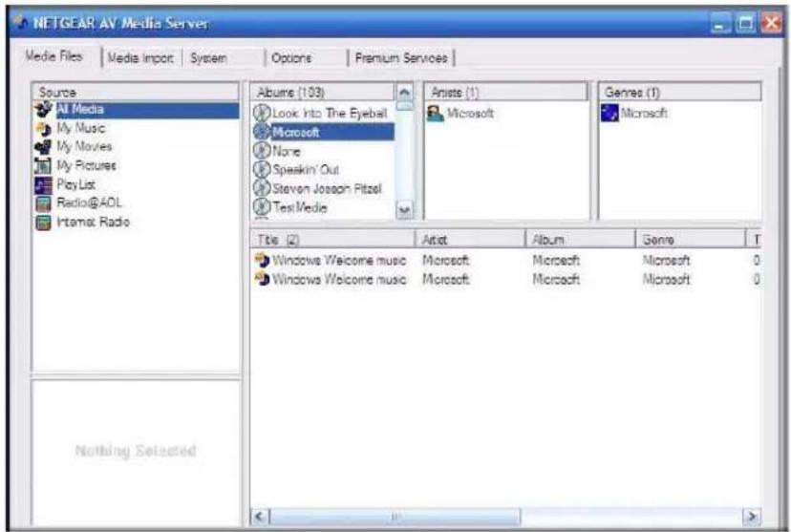Click the Albums list scroll down arrow
The height and width of the screenshot is (532, 791).
coord(405,209)
